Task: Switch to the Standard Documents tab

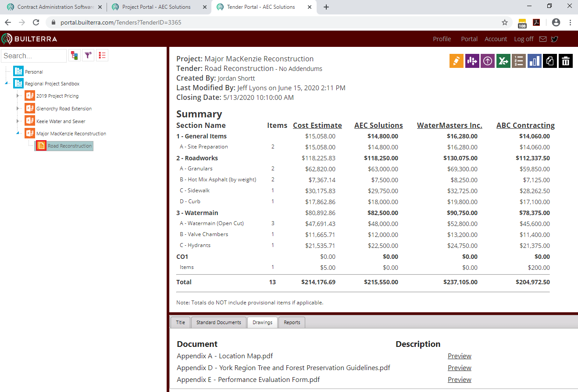Action: 218,322
